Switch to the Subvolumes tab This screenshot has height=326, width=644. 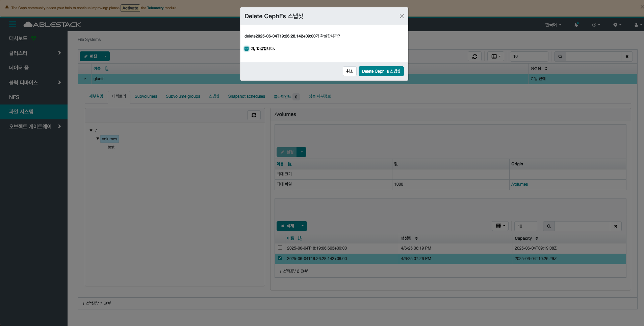(146, 96)
